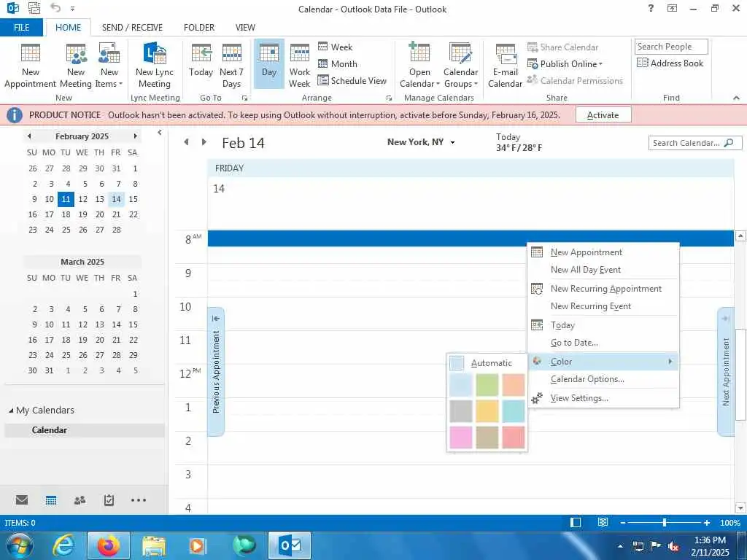
Task: Open the FILE tab
Action: 21,27
